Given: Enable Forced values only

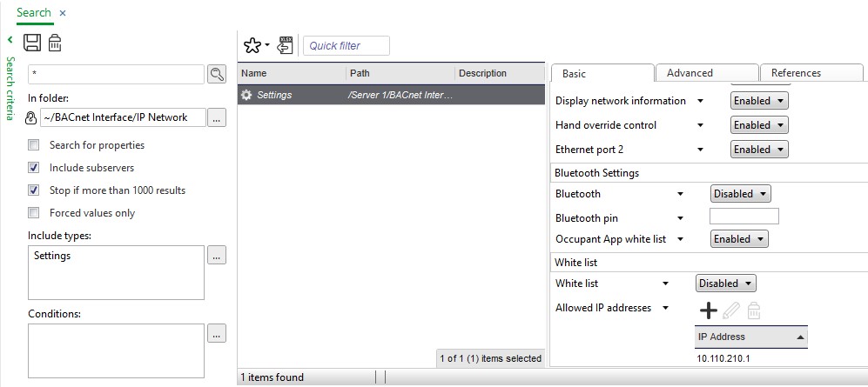Looking at the screenshot, I should pos(34,213).
